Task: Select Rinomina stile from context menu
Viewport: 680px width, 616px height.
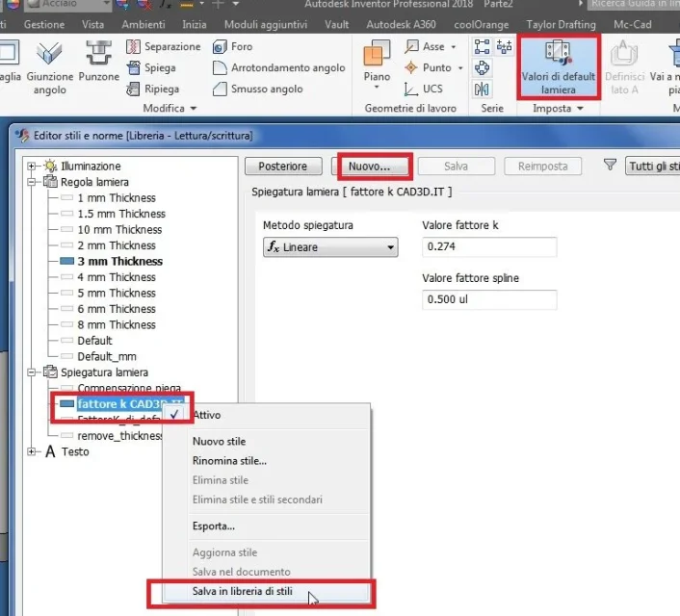Action: coord(229,461)
